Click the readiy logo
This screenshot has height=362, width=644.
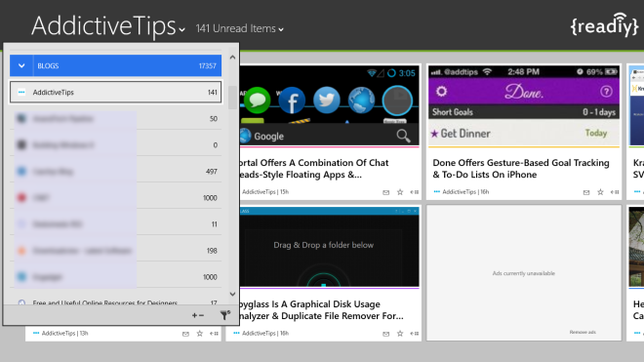tap(605, 25)
